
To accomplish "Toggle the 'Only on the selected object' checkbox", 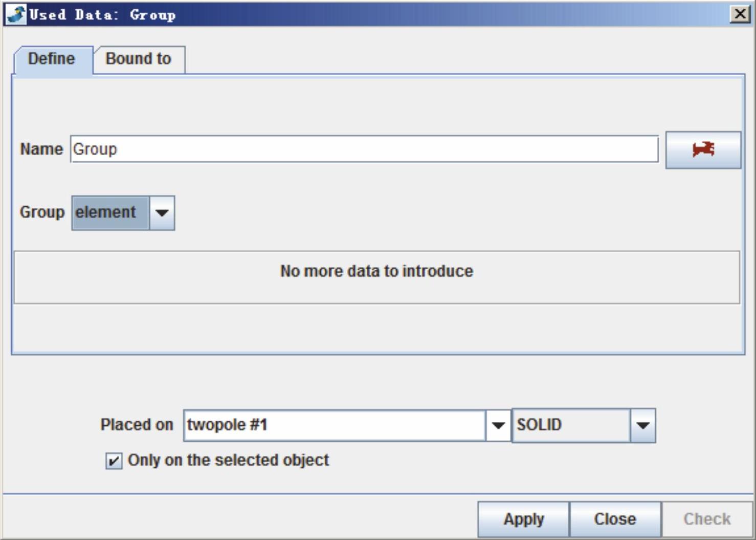I will tap(114, 461).
